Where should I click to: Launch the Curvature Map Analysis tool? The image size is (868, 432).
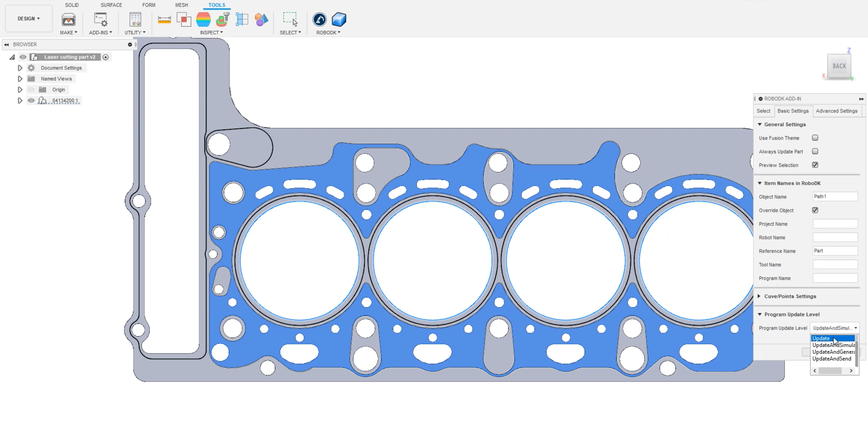(x=203, y=19)
